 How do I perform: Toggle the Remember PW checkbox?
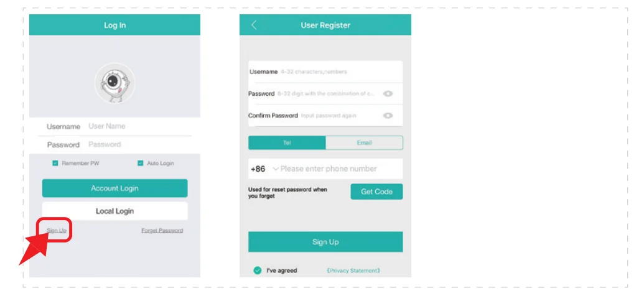55,163
